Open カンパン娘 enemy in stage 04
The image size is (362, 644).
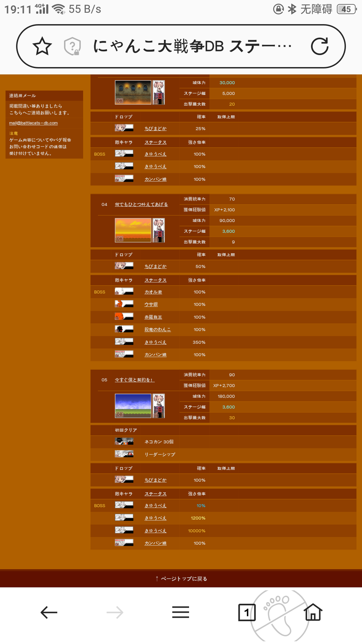pos(155,355)
